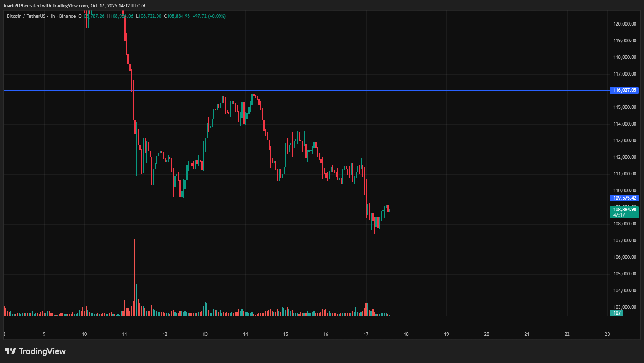The width and height of the screenshot is (644, 363).
Task: Click the blue 109,575.42 price label
Action: coord(624,198)
